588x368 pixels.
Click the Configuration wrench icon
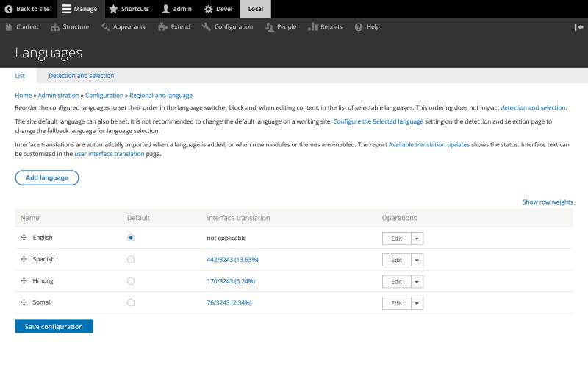(x=207, y=27)
